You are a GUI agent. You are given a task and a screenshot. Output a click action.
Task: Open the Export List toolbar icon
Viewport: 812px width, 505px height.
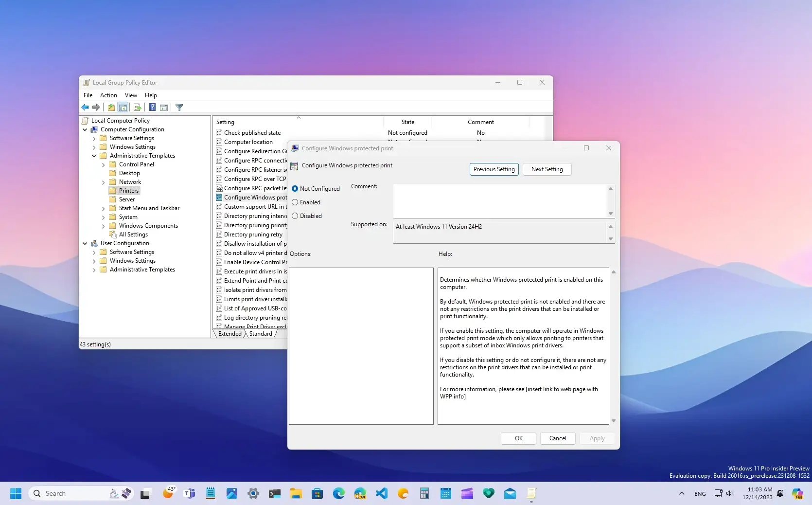pos(138,108)
